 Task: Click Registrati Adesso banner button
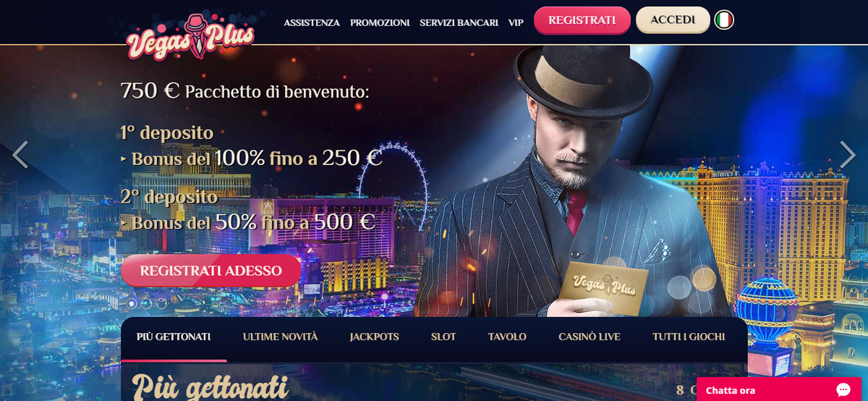click(x=210, y=271)
